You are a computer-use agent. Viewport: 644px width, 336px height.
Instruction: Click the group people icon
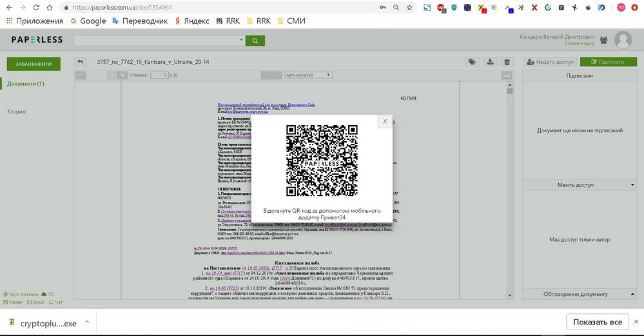pos(603,40)
